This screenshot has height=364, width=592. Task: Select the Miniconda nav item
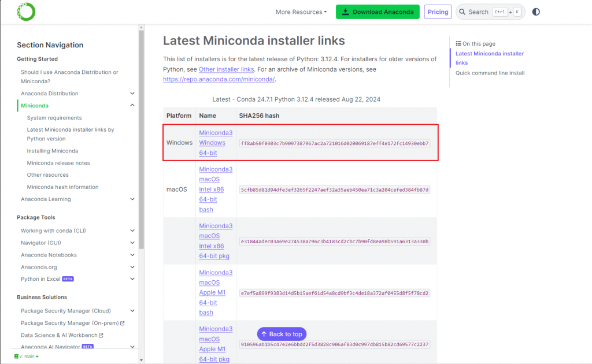tap(34, 105)
